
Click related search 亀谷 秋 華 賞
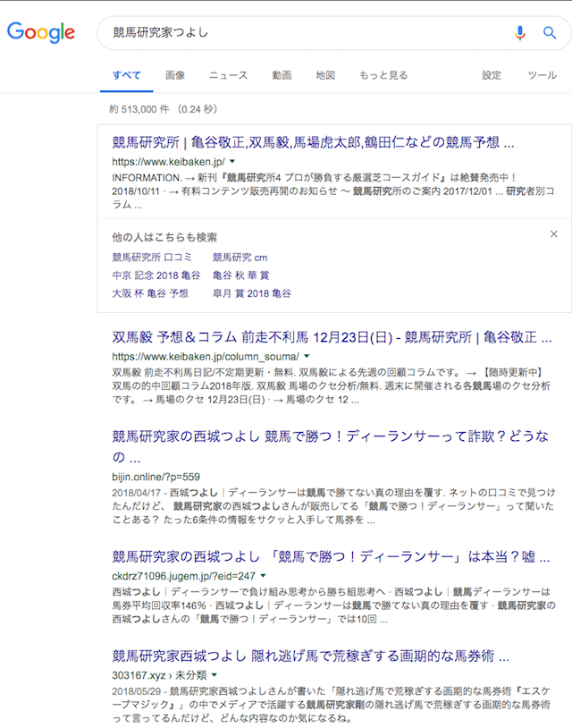[x=240, y=275]
